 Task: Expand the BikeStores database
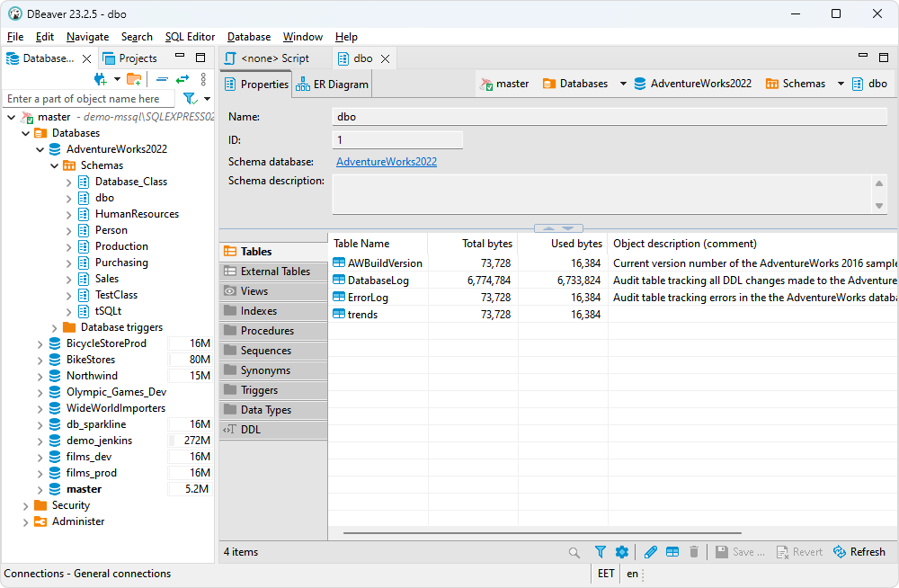(40, 361)
